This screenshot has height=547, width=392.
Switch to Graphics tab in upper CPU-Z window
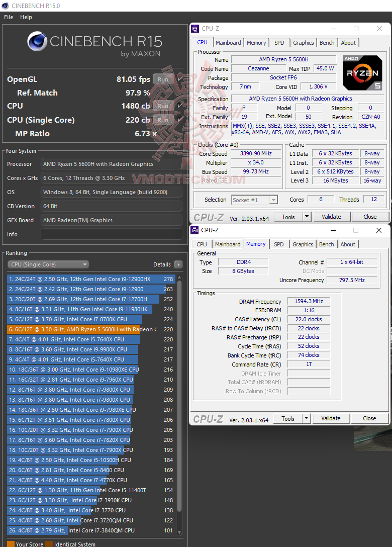(303, 43)
